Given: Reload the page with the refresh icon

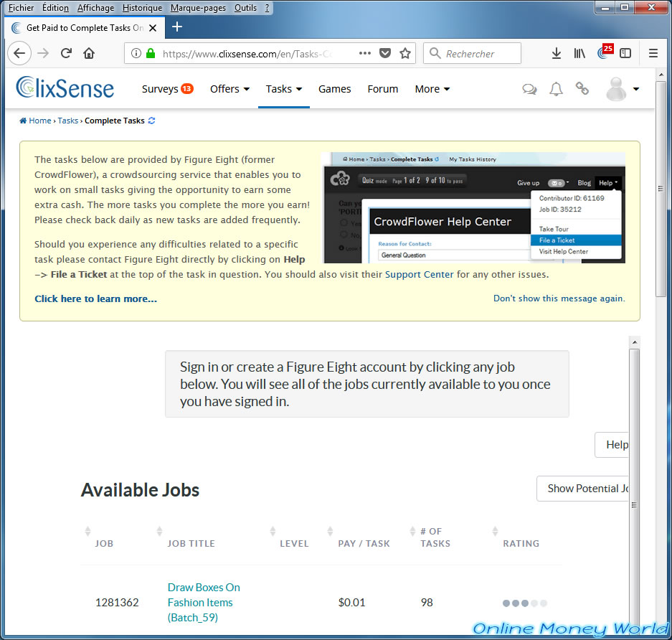Looking at the screenshot, I should [66, 53].
